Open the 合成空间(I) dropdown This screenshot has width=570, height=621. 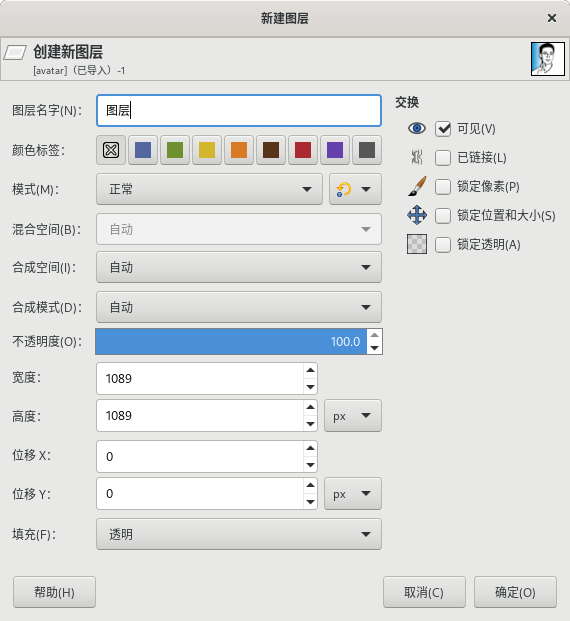pyautogui.click(x=239, y=267)
